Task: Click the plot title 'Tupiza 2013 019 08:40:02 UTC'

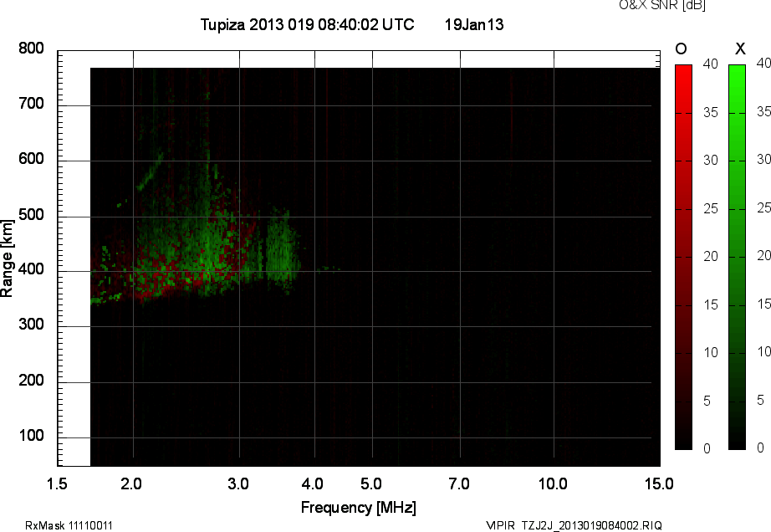Action: click(x=308, y=24)
